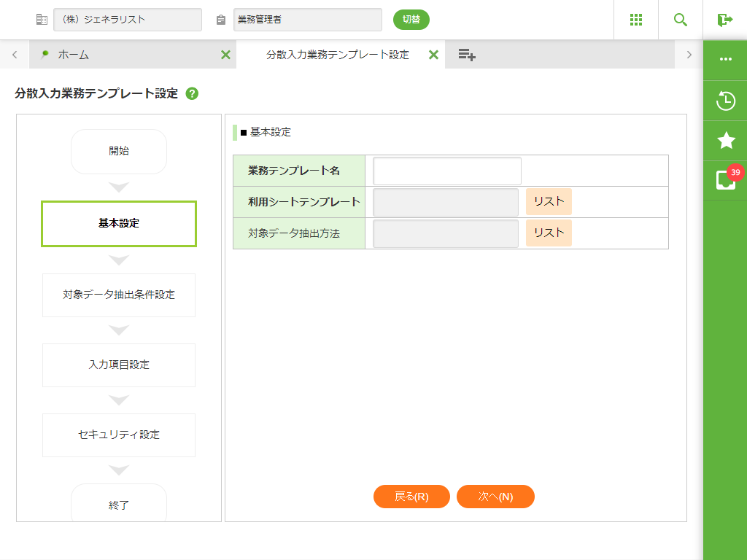Click the green help question mark icon
This screenshot has height=560, width=747.
192,93
